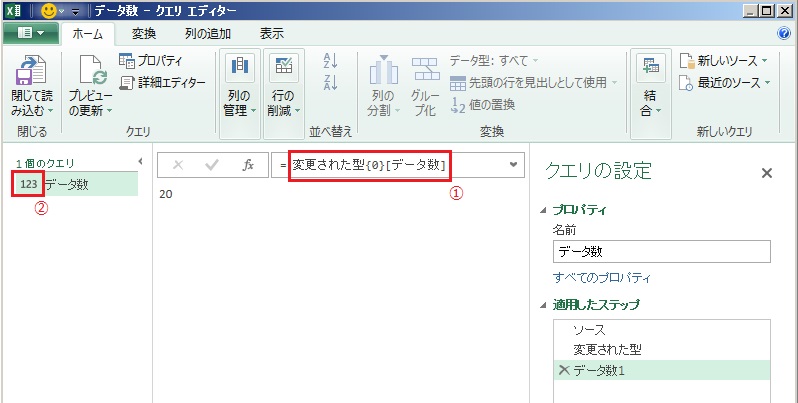
Task: Switch to the 変換 tab
Action: pos(144,34)
